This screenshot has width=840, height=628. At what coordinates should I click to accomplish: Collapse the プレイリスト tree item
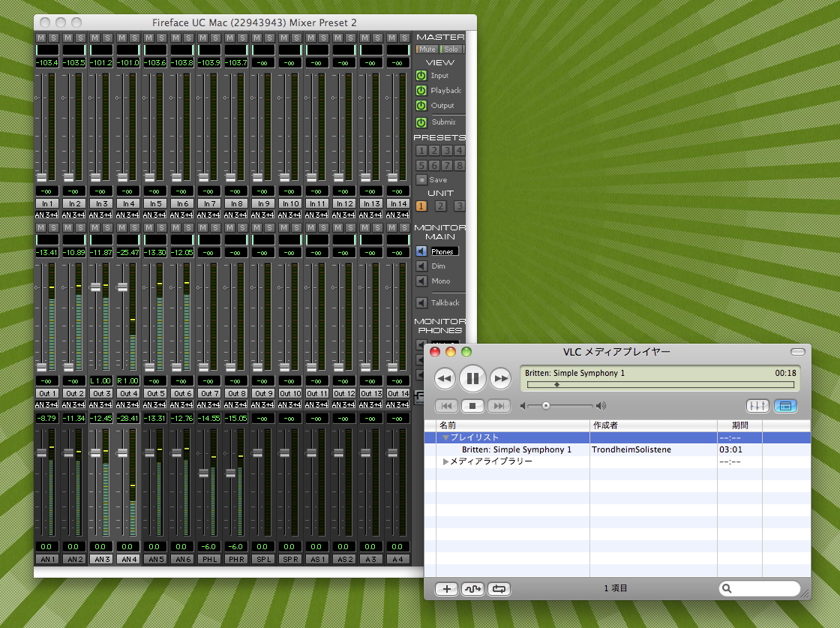tap(445, 437)
